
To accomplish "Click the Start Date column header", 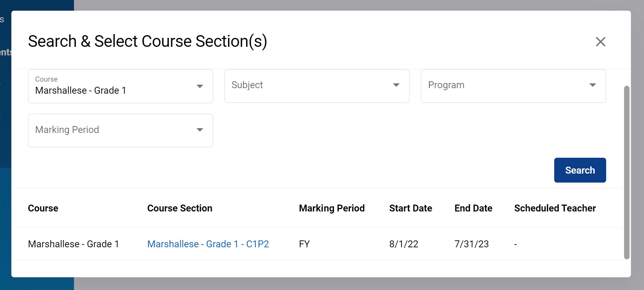I will 410,208.
